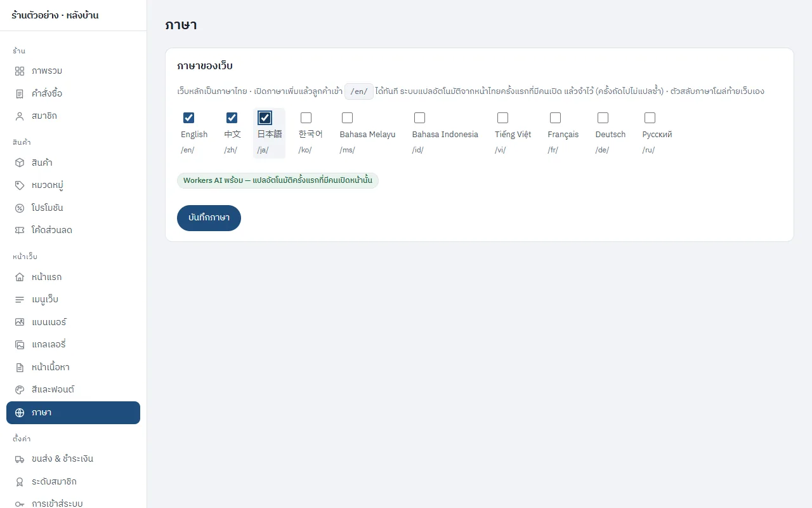Uncheck the English language checkbox
This screenshot has width=812, height=508.
click(x=188, y=117)
